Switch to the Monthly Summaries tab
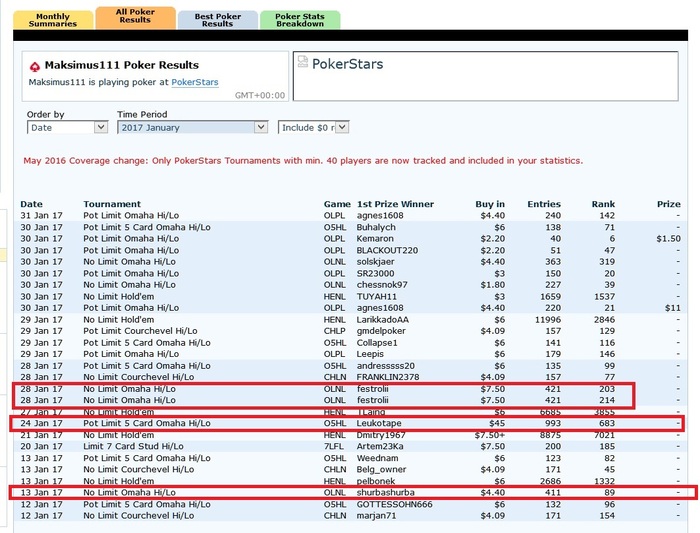The image size is (700, 533). click(x=53, y=19)
